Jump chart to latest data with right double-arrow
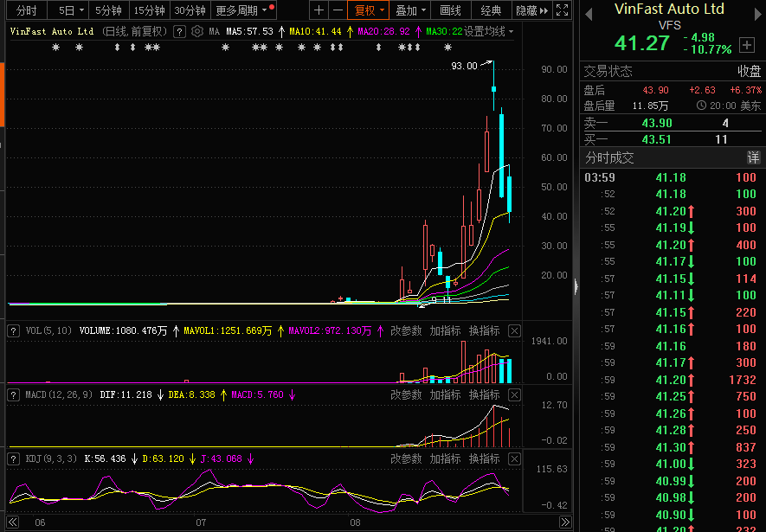 pos(565,522)
